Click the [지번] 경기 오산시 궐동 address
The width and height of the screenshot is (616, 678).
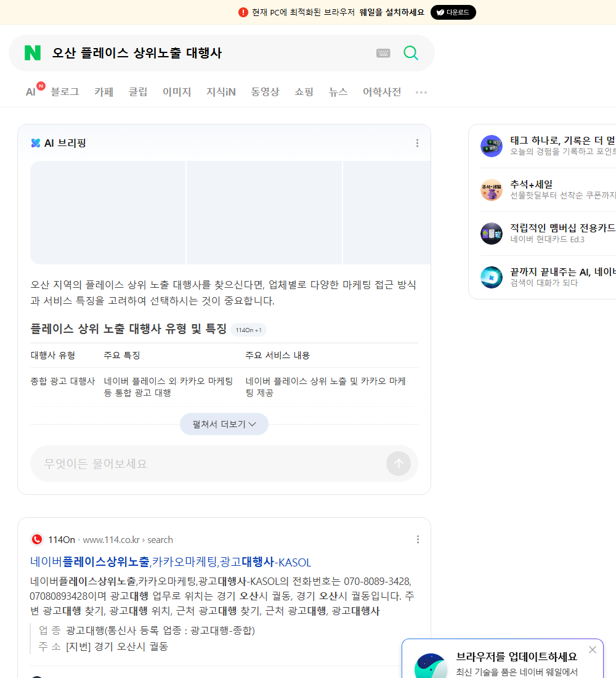116,647
